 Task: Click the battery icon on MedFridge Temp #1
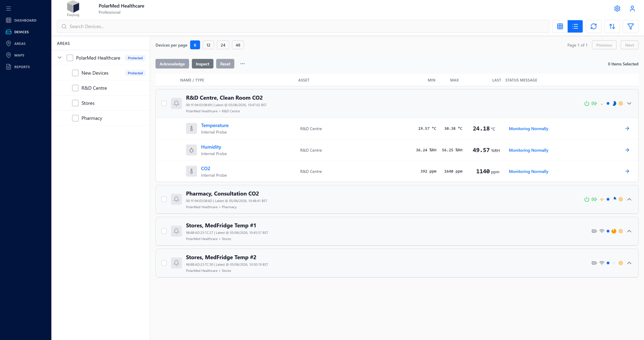[594, 231]
